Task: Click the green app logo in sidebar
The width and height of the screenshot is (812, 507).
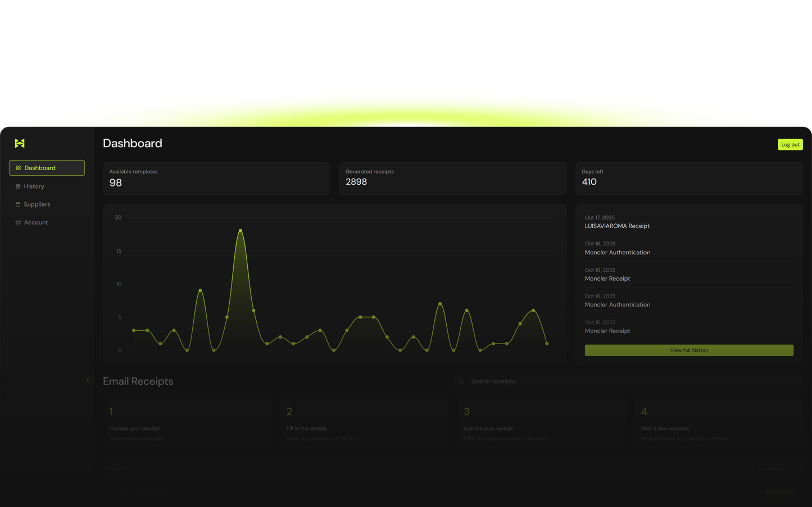Action: pyautogui.click(x=20, y=143)
